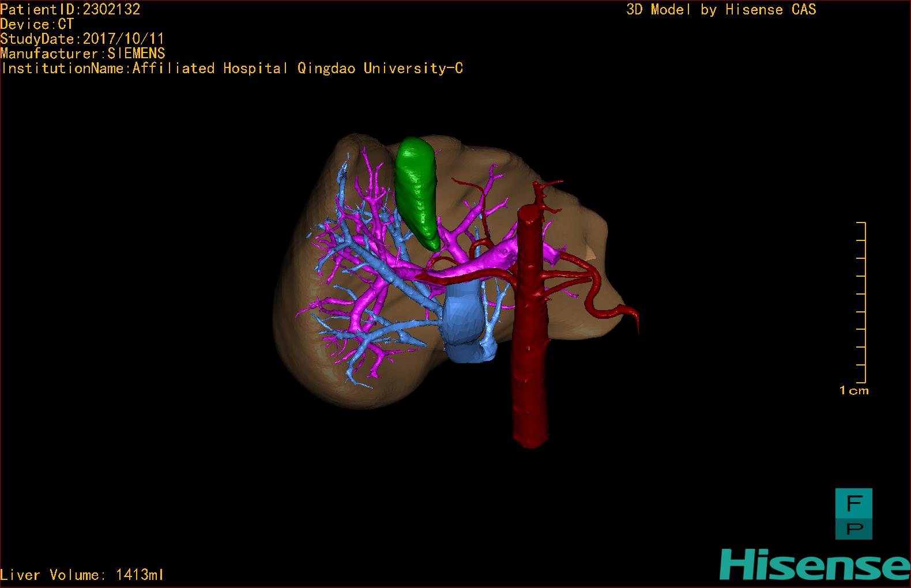Click the blue inferior vena cava segment
Viewport: 911px width, 588px height.
pos(463,323)
